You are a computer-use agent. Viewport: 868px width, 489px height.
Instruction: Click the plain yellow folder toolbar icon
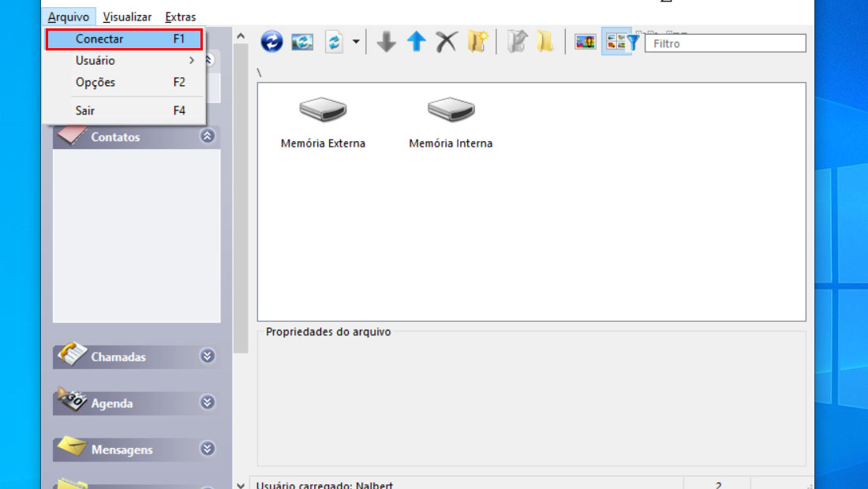544,42
